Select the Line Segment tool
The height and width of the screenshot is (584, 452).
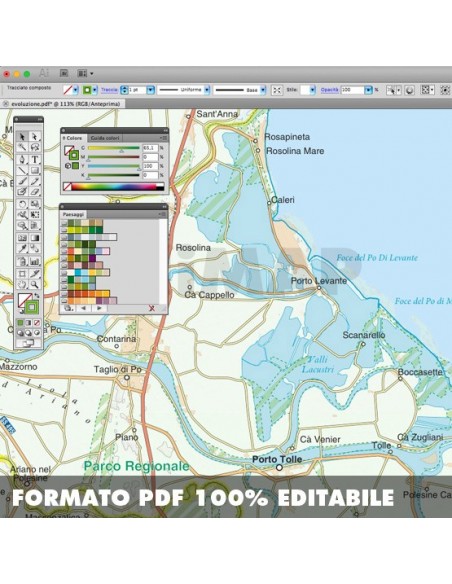point(22,170)
